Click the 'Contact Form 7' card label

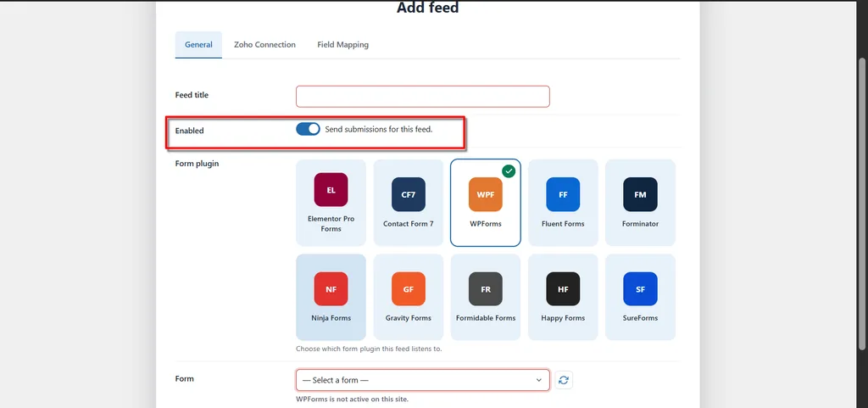[409, 224]
